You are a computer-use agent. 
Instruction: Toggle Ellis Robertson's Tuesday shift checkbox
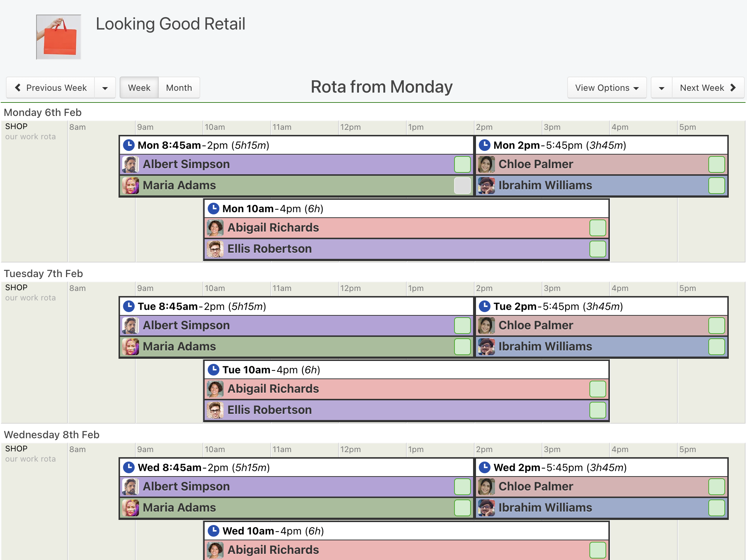598,410
